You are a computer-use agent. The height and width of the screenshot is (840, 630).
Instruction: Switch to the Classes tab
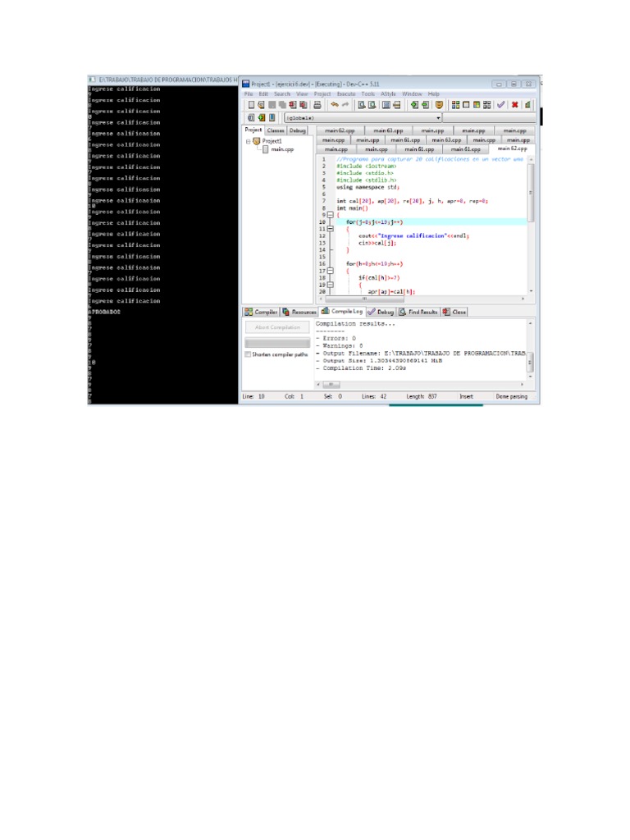276,130
